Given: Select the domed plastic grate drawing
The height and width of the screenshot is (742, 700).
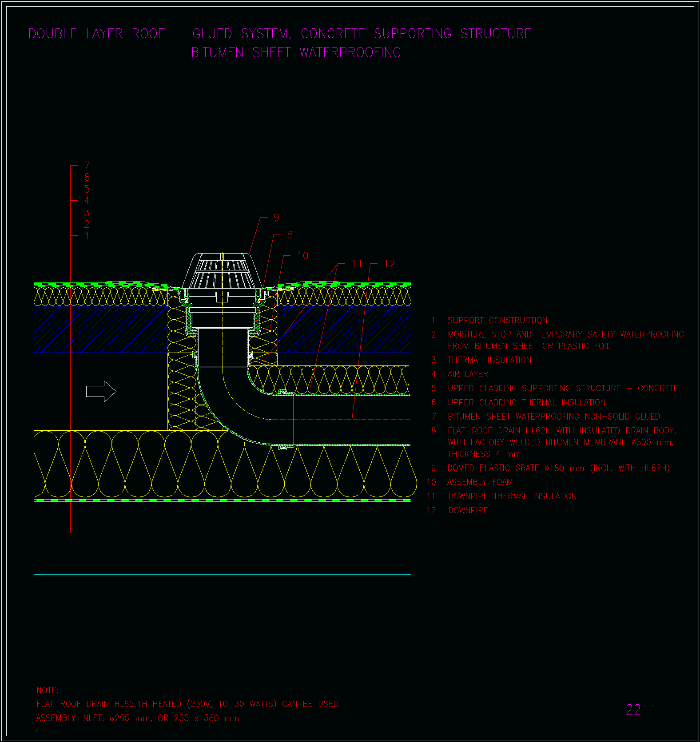Looking at the screenshot, I should click(222, 270).
